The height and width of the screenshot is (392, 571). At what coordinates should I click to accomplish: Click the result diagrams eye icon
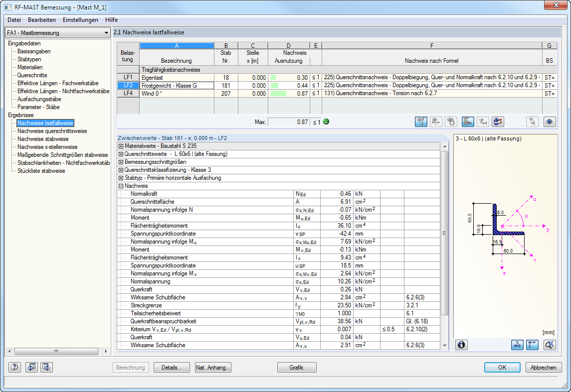point(498,122)
